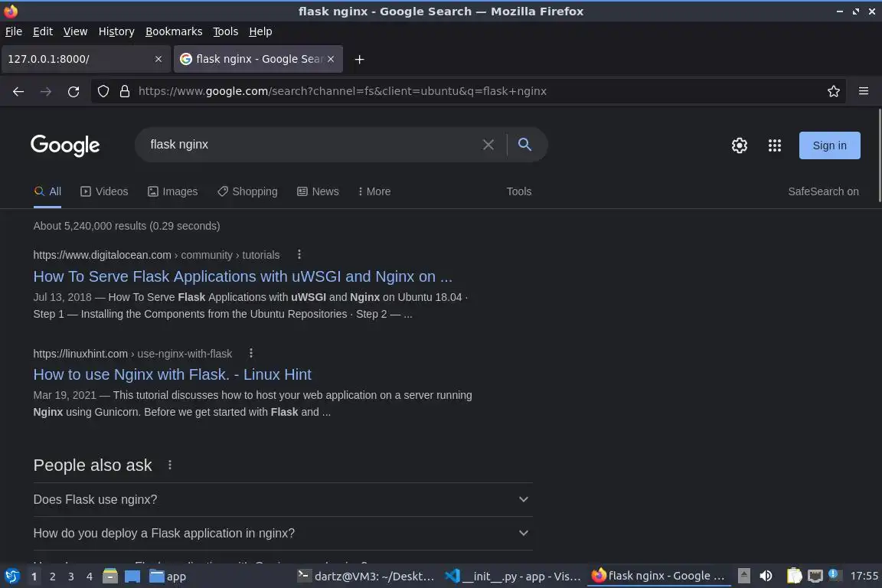
Task: Switch to the 127.0.0.1:8000 tab
Action: pyautogui.click(x=86, y=59)
